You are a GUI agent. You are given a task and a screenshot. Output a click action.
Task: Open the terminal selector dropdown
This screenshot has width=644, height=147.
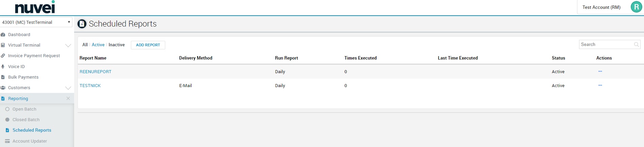pos(36,22)
